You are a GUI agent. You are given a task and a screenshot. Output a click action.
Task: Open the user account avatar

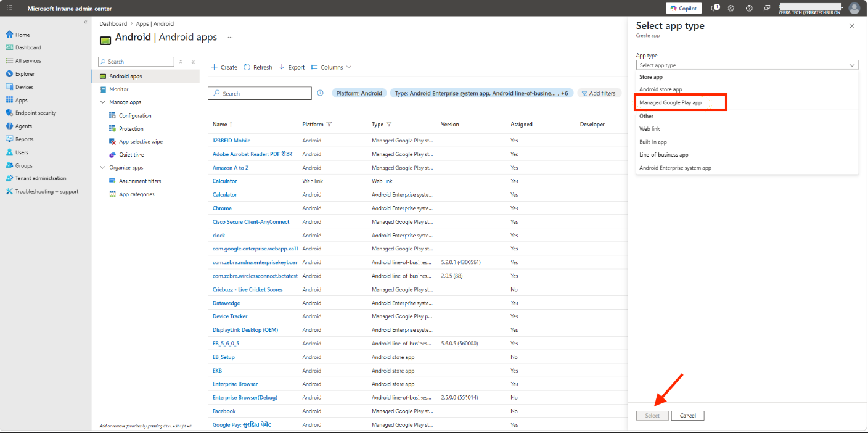pos(854,8)
